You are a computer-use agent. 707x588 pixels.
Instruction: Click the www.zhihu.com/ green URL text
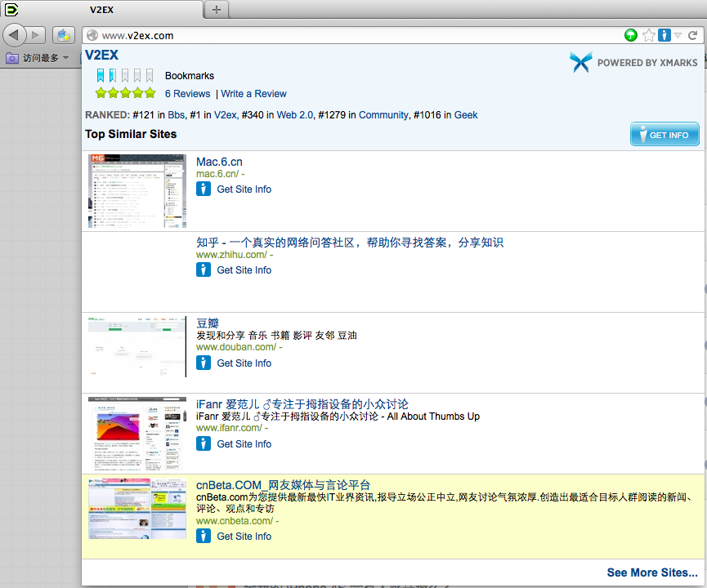point(232,255)
